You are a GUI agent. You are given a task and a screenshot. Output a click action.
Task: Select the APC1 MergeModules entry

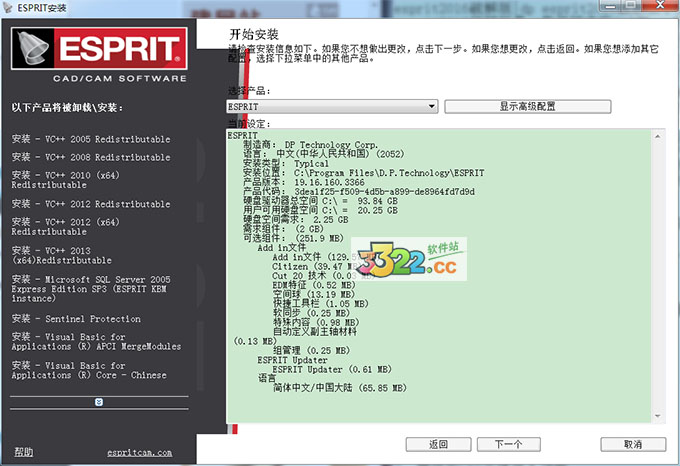coord(96,342)
